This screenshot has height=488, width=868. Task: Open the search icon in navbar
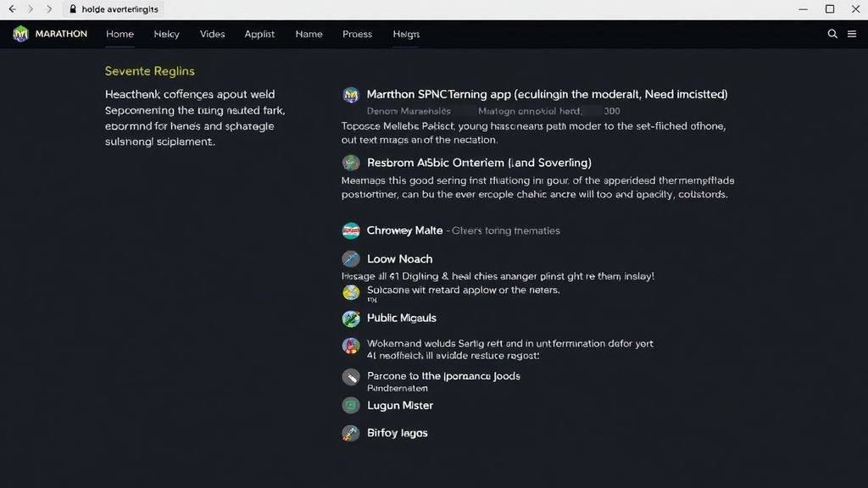click(832, 34)
